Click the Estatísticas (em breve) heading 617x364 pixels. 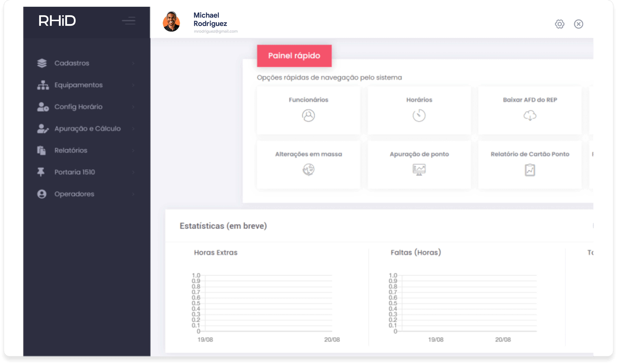[223, 226]
